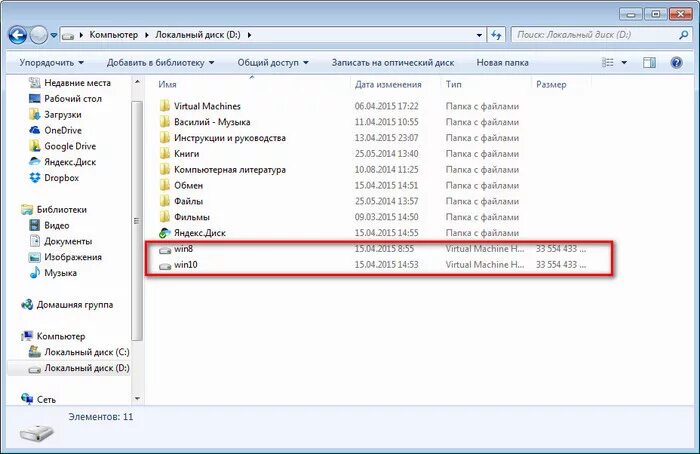
Task: Open the Общий доступ menu
Action: [x=273, y=62]
